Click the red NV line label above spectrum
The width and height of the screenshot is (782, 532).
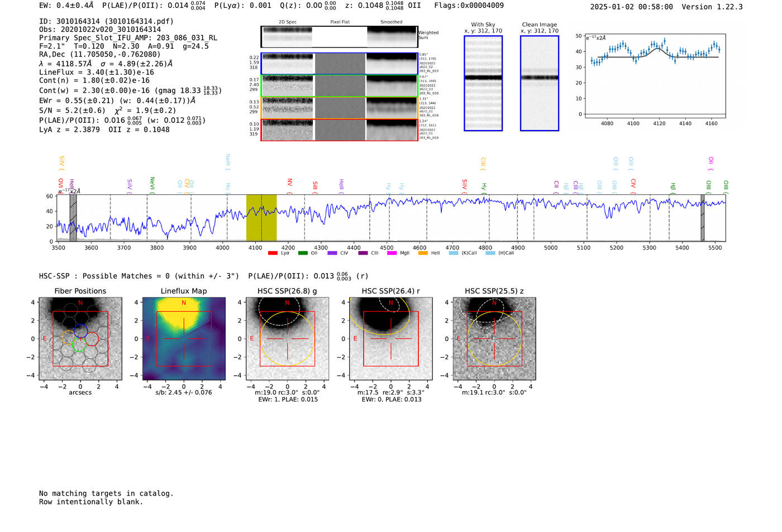289,185
